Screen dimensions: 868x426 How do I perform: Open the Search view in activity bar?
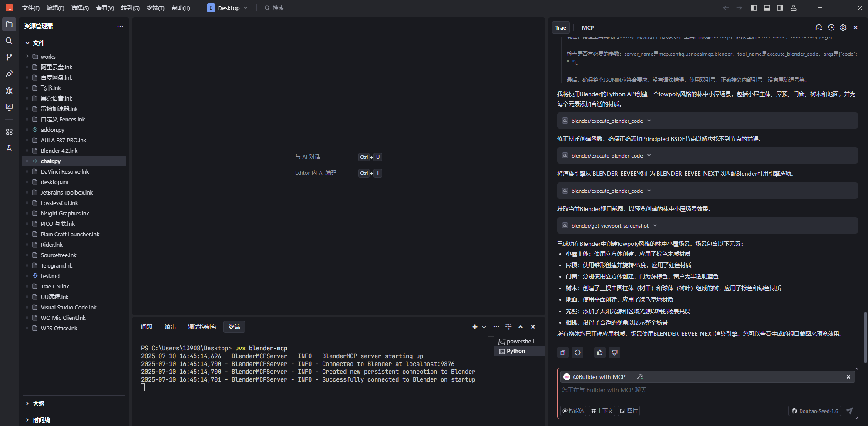(x=9, y=41)
